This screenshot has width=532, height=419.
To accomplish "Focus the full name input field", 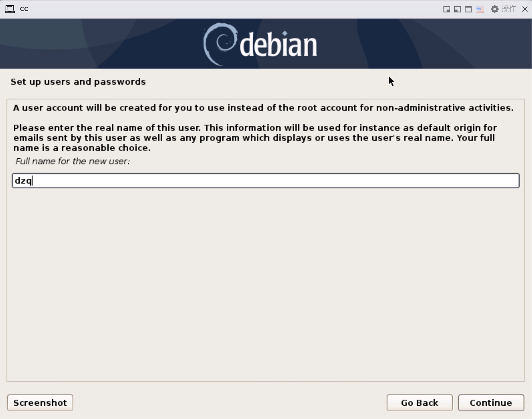I will 266,181.
